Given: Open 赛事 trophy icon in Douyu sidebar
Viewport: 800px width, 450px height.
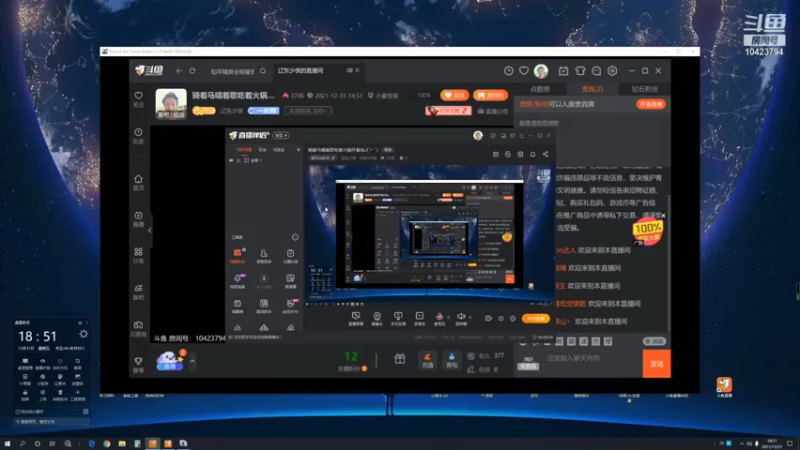Looking at the screenshot, I should tap(138, 365).
